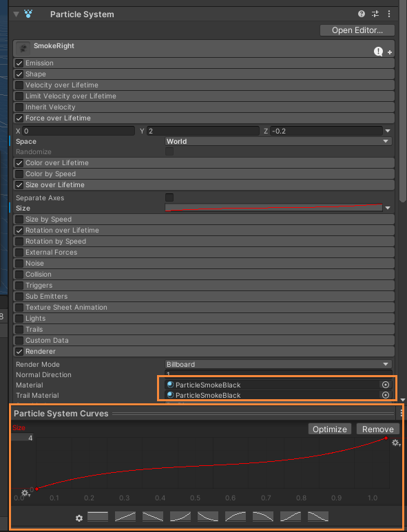Image resolution: width=407 pixels, height=532 pixels.
Task: Open the Particle System kebab menu
Action: coord(389,14)
